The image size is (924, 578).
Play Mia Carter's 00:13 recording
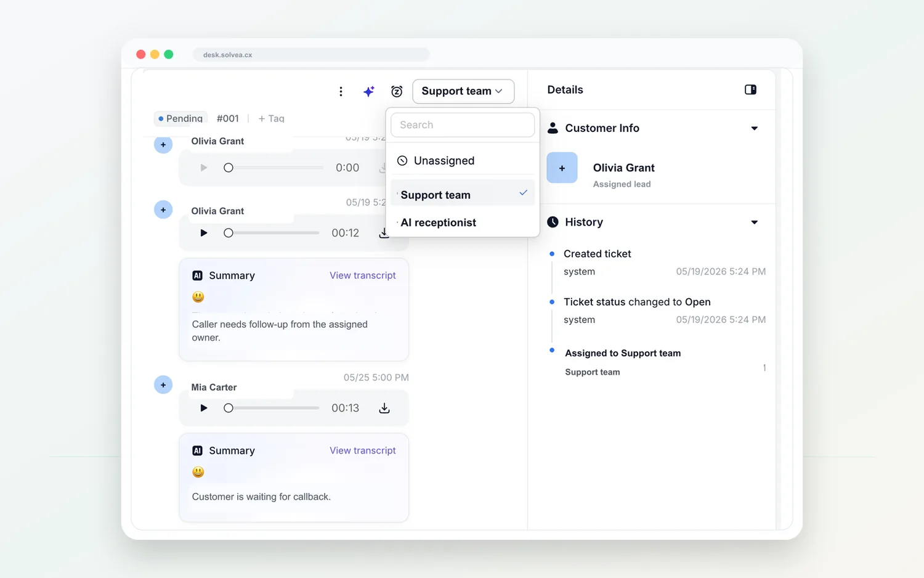tap(204, 408)
